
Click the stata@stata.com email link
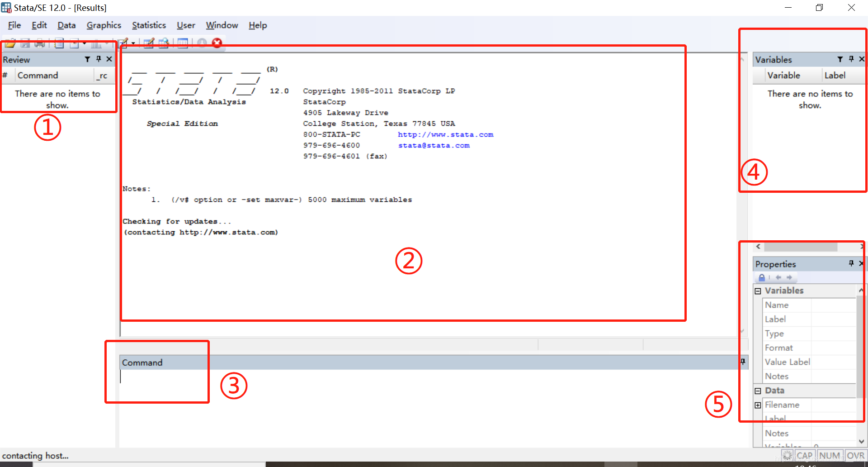click(x=434, y=145)
